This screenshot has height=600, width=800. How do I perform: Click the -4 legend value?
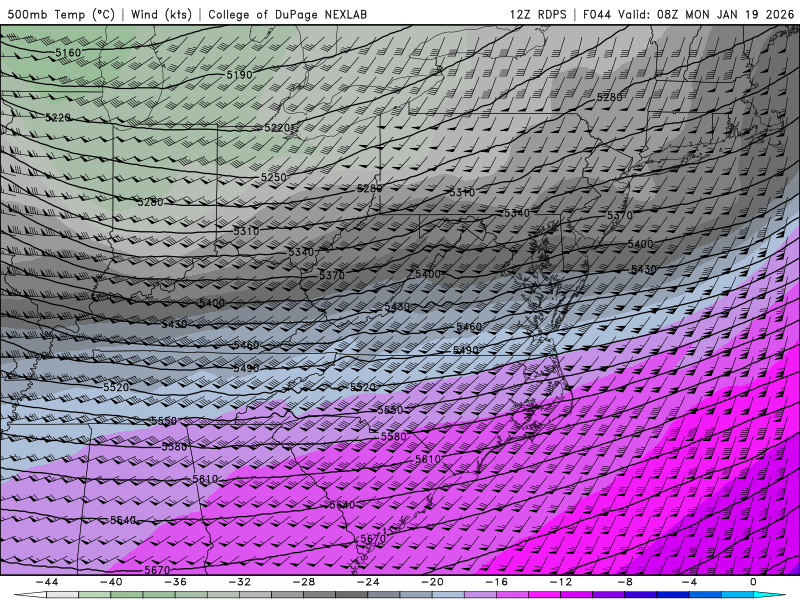coord(689,582)
